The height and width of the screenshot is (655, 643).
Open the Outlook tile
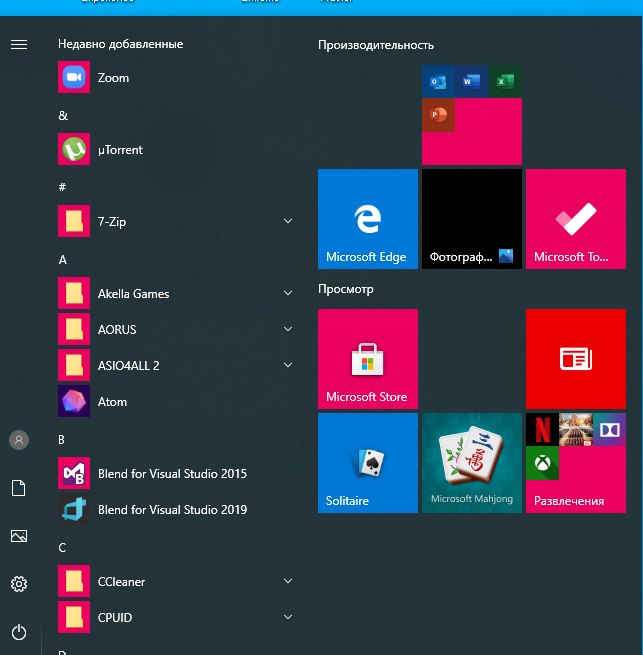point(438,81)
